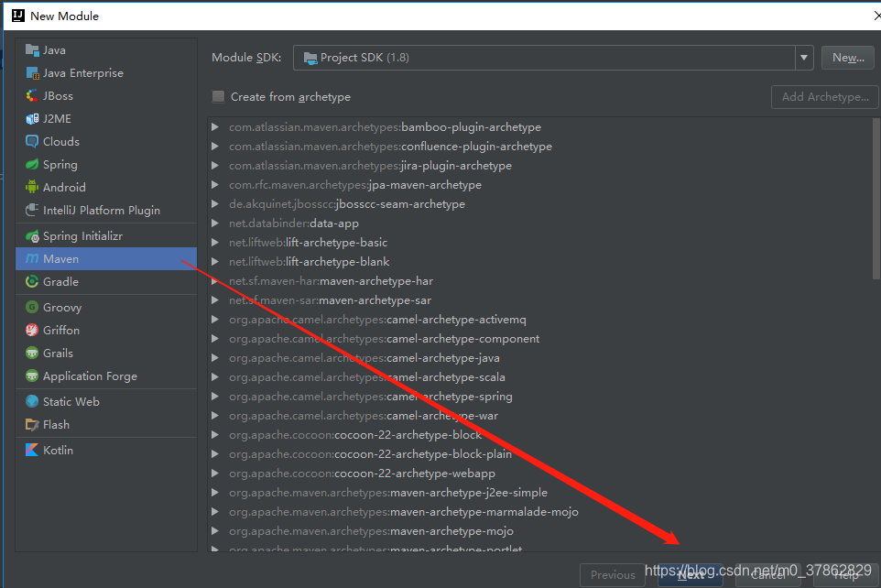Select lift-archetype-blank row
This screenshot has height=588, width=881.
pos(539,261)
